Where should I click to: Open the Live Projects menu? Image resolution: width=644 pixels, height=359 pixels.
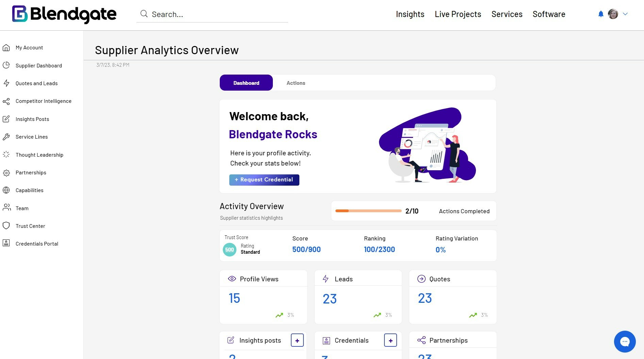pyautogui.click(x=458, y=14)
